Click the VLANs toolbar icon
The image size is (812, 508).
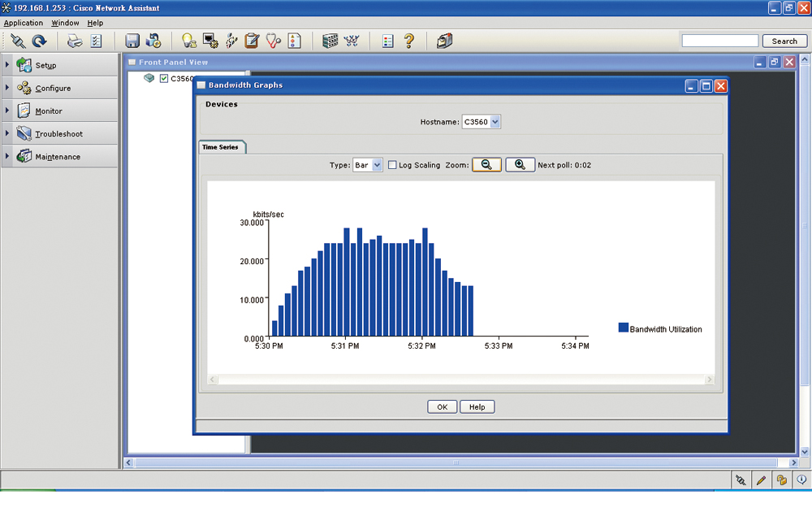[x=231, y=41]
